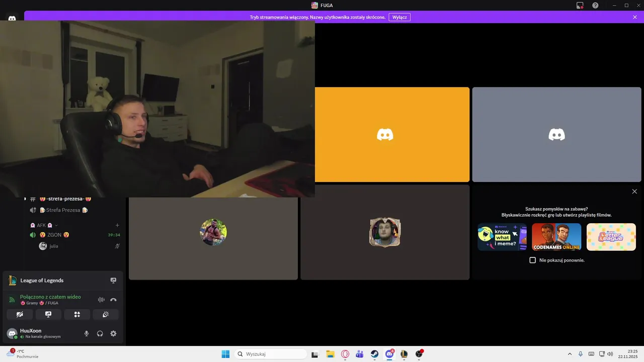Screen dimensions: 644x362
Task: Select the gray participant tile
Action: click(x=556, y=134)
